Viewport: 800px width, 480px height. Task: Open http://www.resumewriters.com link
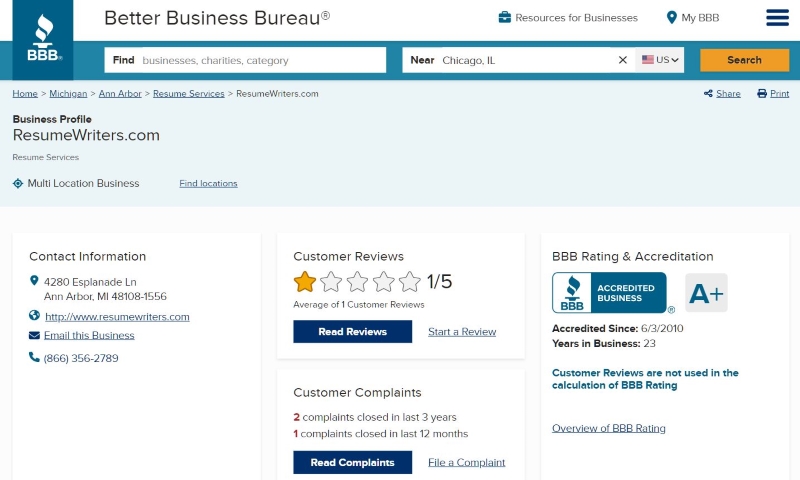click(x=117, y=317)
